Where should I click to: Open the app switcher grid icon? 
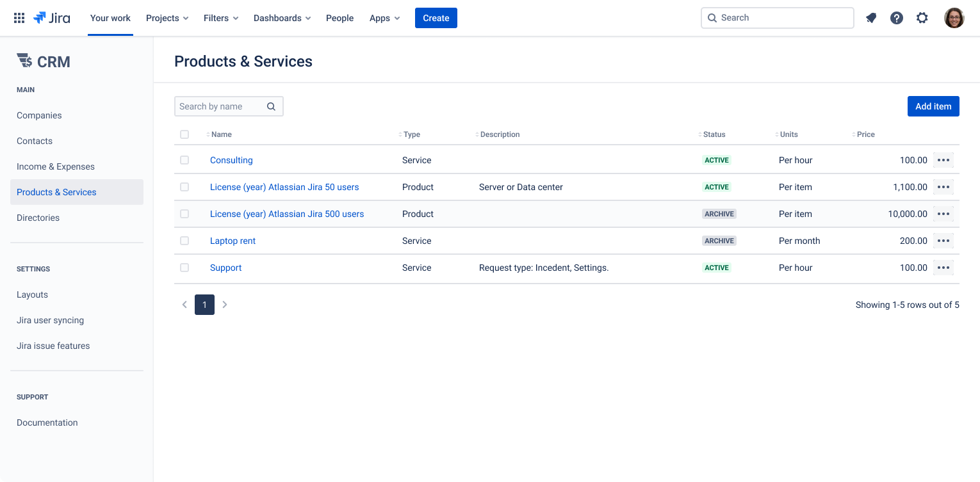(x=19, y=18)
